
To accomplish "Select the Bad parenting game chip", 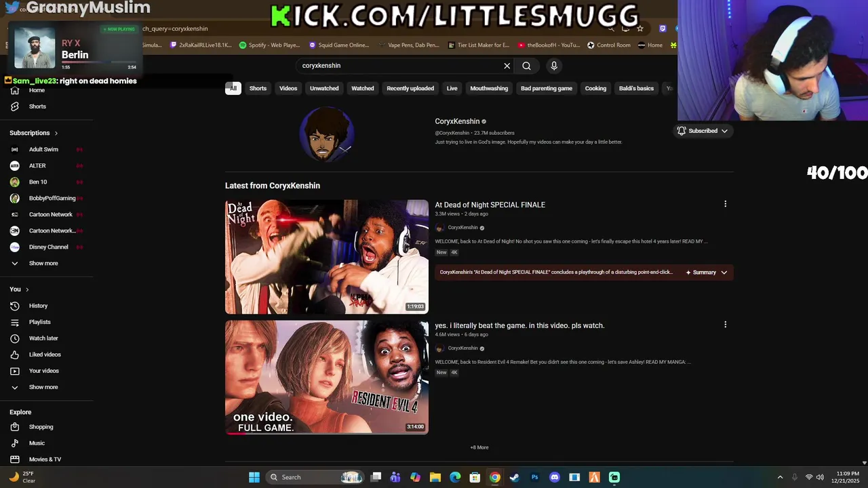I will 547,88.
